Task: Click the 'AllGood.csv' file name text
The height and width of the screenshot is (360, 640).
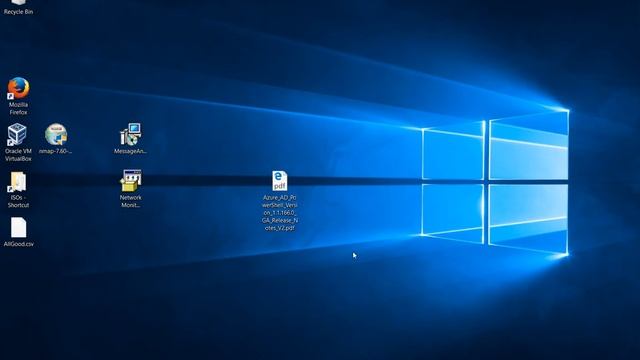Action: click(19, 244)
